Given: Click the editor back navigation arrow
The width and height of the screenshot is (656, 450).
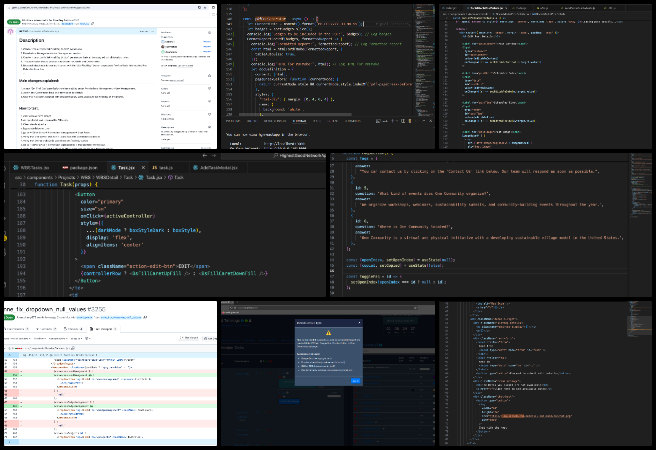Looking at the screenshot, I should (x=205, y=156).
